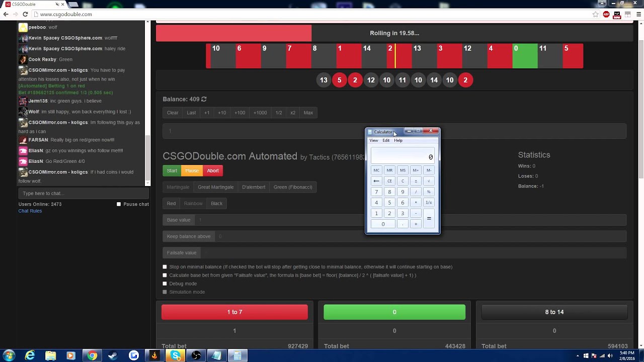Select Great Martingale strategy
Image resolution: width=644 pixels, height=362 pixels.
click(216, 187)
